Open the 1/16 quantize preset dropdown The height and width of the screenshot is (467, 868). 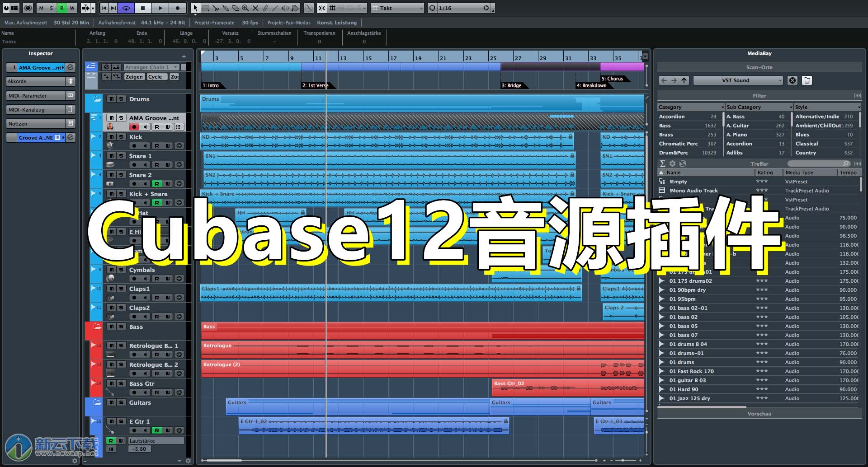tap(463, 8)
